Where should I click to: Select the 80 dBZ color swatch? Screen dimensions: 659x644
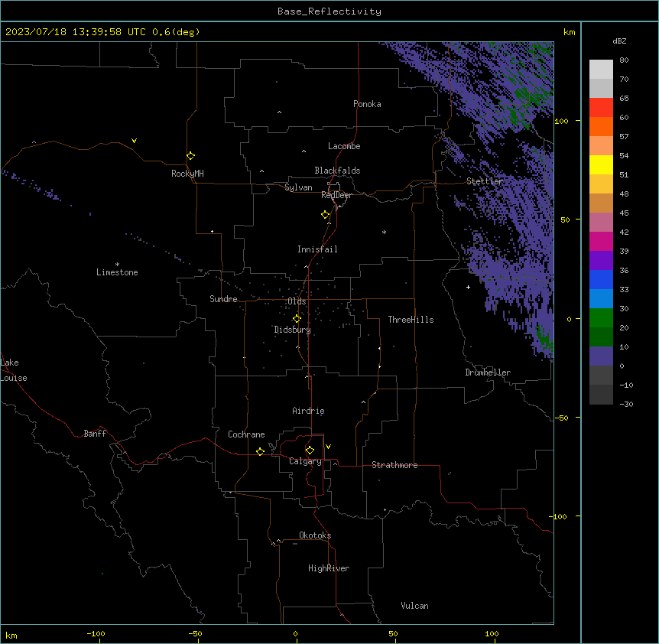[601, 70]
